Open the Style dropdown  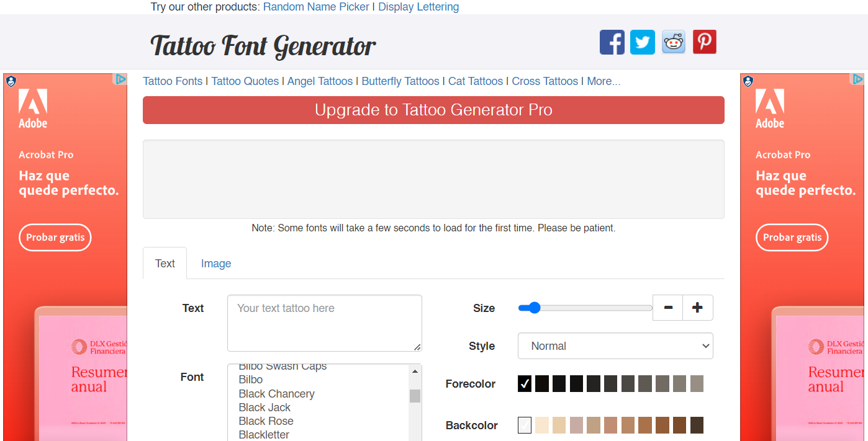615,345
